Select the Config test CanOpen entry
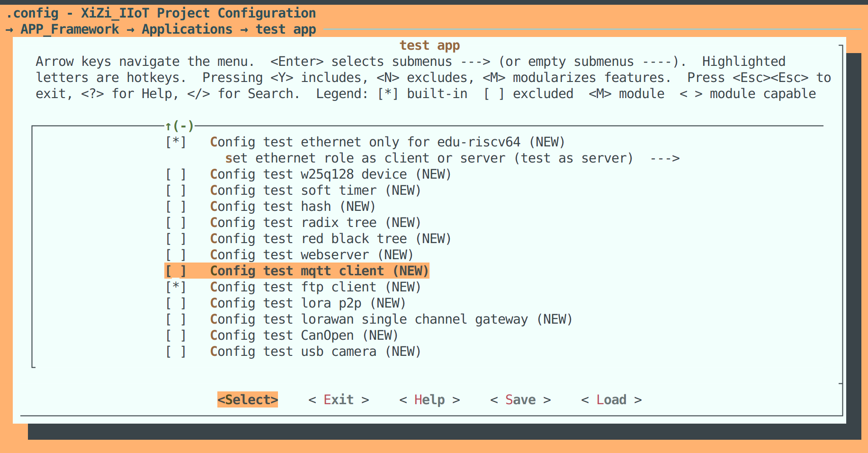 coord(304,335)
